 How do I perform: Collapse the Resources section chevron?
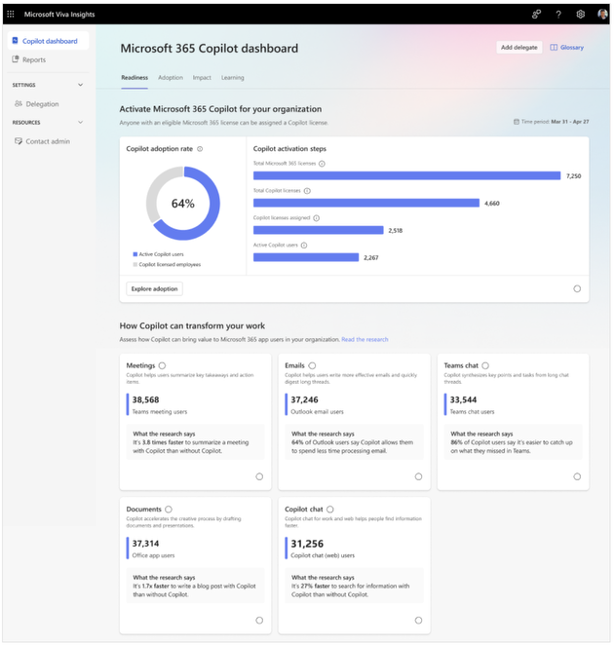[x=80, y=123]
